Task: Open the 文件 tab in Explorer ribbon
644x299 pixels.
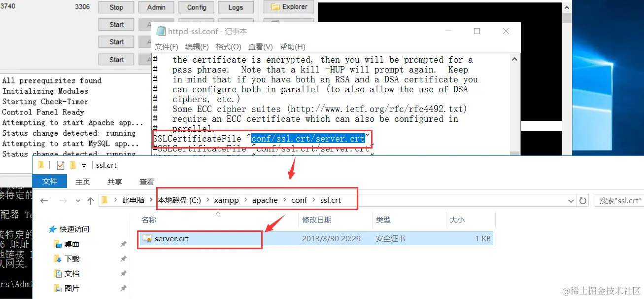Action: point(50,182)
